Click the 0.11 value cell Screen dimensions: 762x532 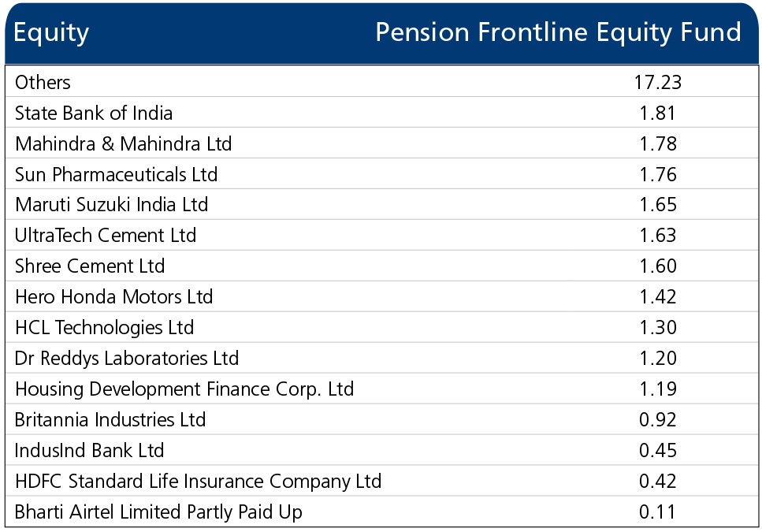(x=657, y=512)
